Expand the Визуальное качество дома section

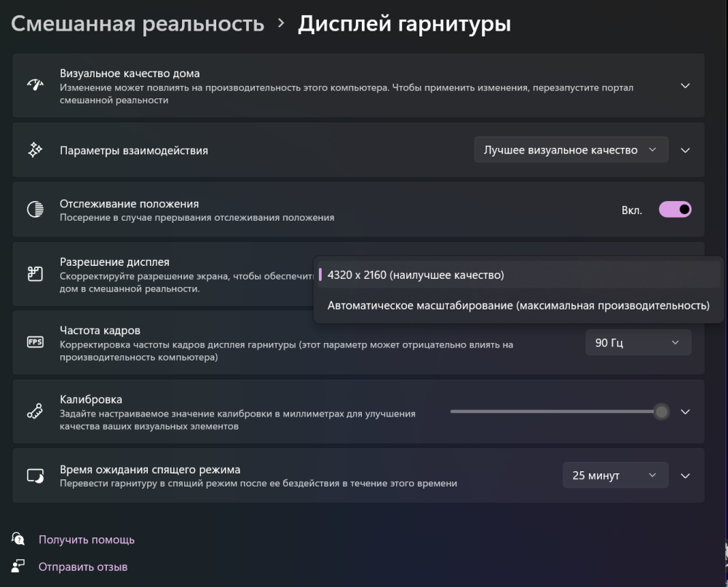pos(684,85)
